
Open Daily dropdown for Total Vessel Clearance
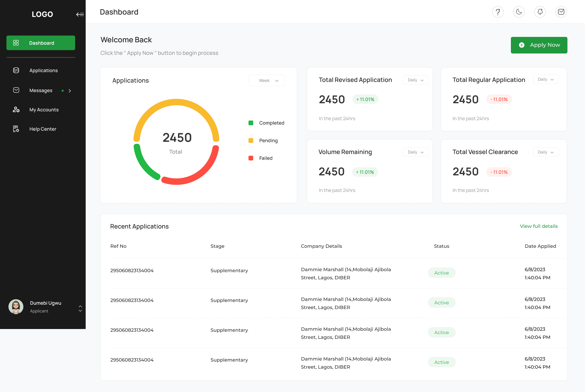coord(545,152)
